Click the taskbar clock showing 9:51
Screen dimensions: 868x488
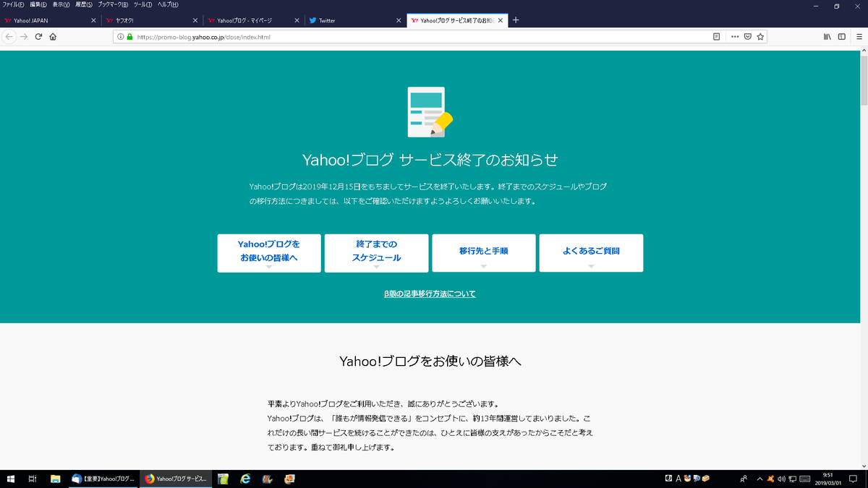click(x=828, y=479)
